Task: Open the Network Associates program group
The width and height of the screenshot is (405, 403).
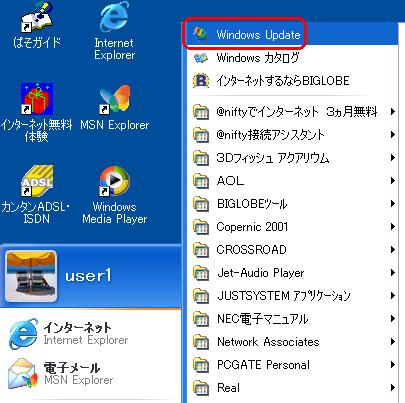Action: tap(293, 342)
